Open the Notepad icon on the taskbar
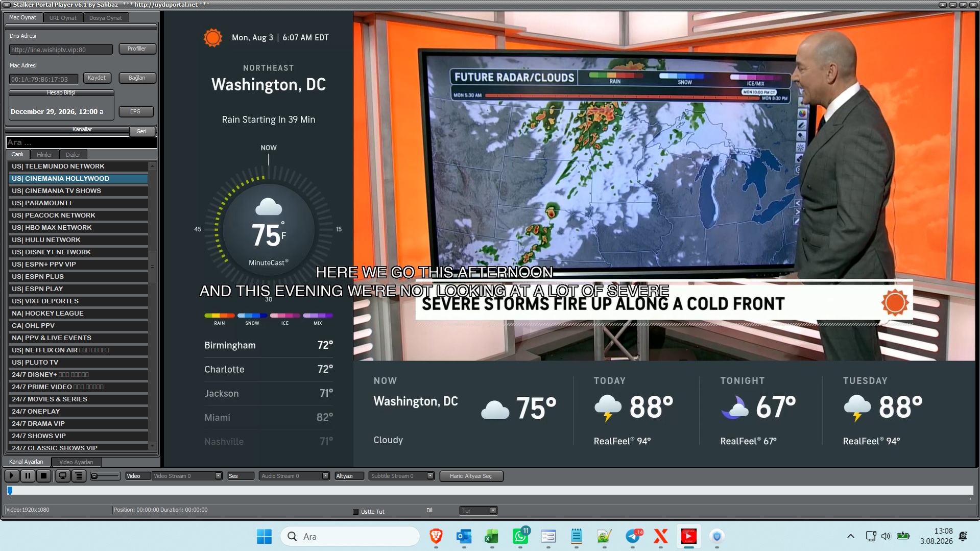This screenshot has width=980, height=551. (x=577, y=536)
